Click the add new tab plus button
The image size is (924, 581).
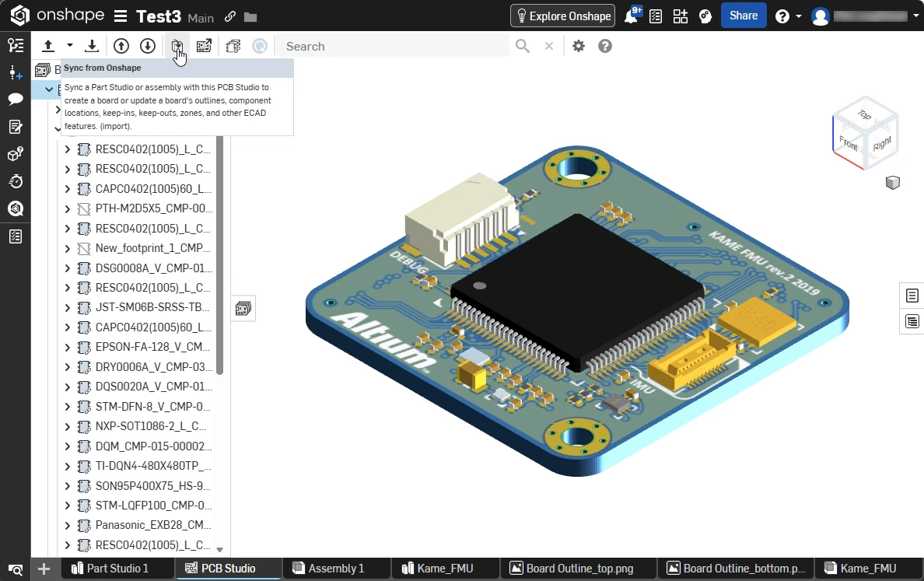coord(44,569)
